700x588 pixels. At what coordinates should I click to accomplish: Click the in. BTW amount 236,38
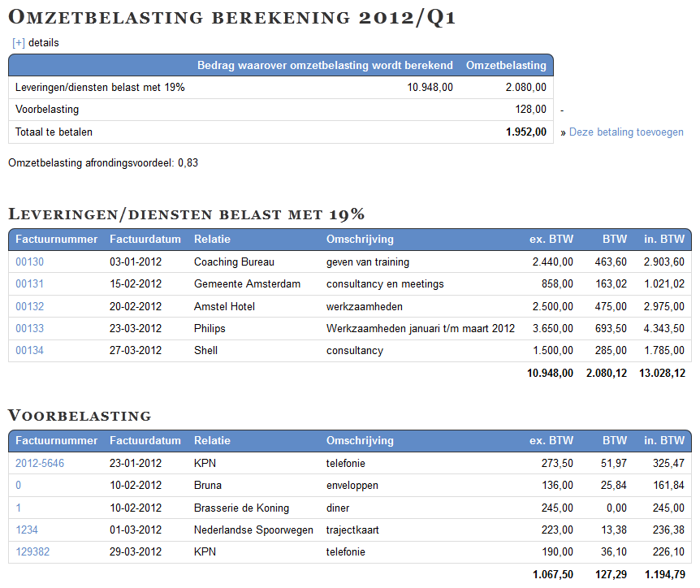[668, 530]
